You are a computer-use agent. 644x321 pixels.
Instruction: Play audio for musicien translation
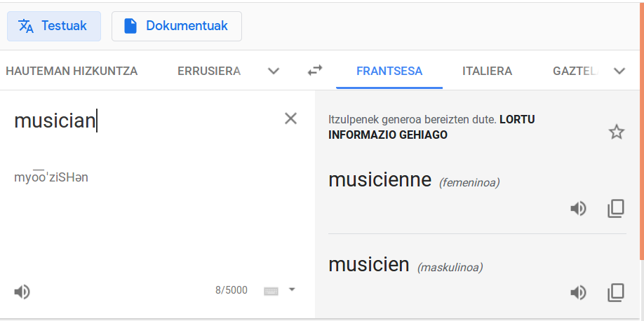point(578,293)
